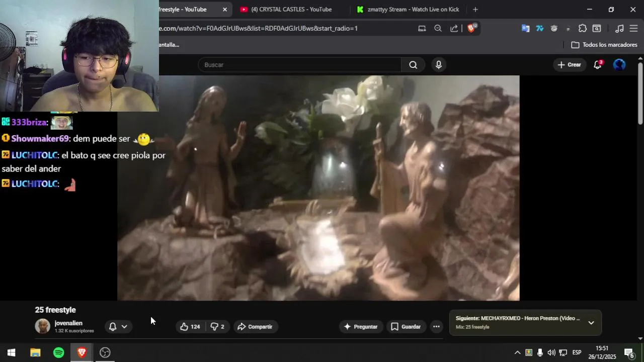Click the zoom magnifier icon in address bar
This screenshot has height=362, width=644.
(x=438, y=29)
